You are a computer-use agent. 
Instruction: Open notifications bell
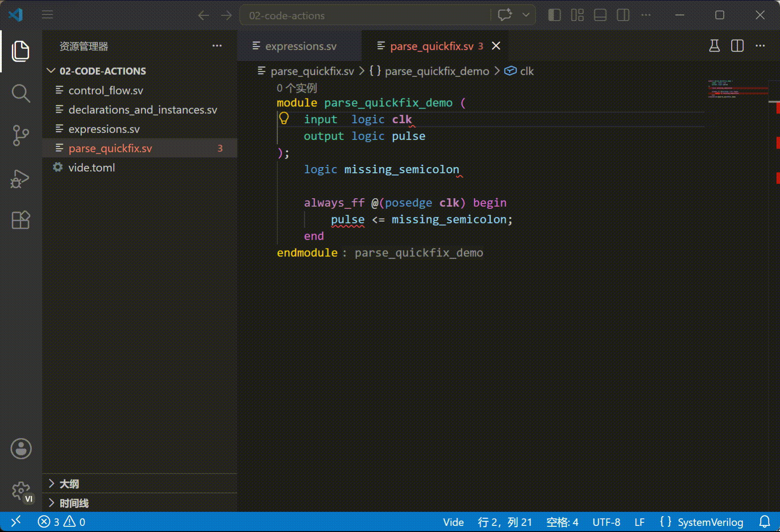click(765, 522)
